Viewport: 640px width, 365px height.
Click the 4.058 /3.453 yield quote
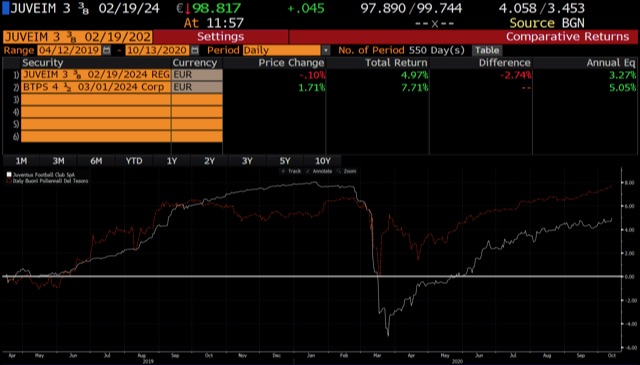(x=541, y=8)
